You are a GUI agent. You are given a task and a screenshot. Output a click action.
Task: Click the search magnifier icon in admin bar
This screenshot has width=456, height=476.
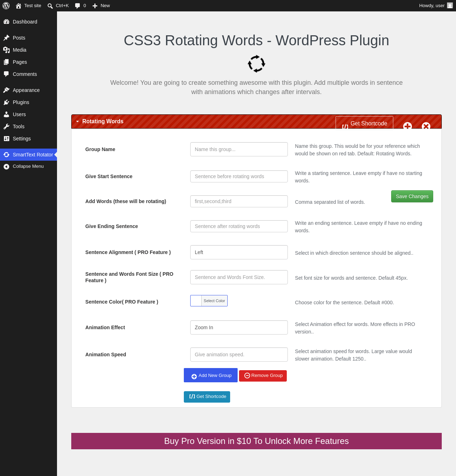click(x=50, y=6)
